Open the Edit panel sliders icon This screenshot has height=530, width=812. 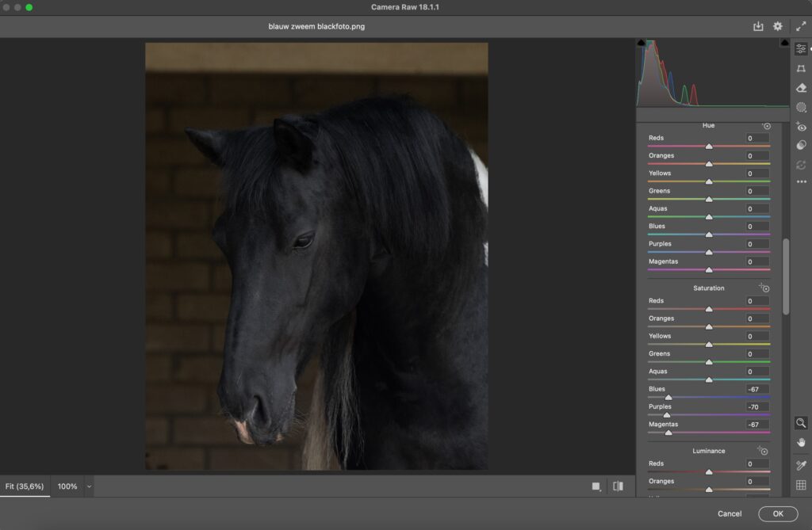point(801,49)
